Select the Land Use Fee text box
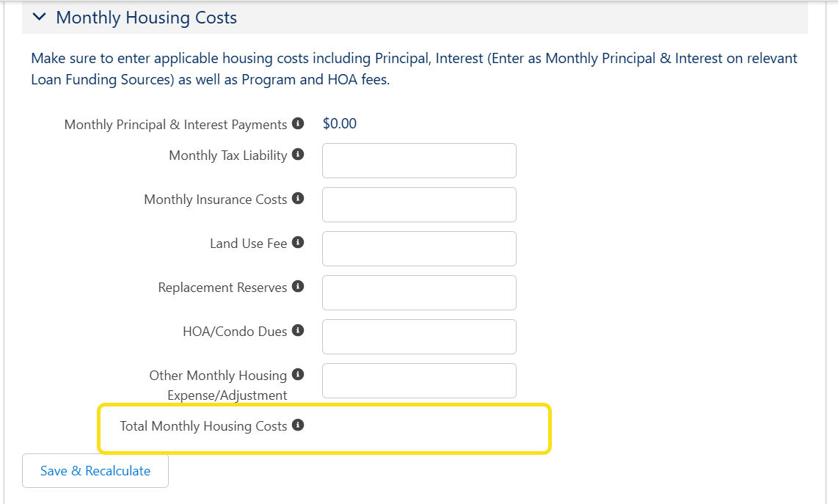Image resolution: width=838 pixels, height=504 pixels. coord(419,249)
